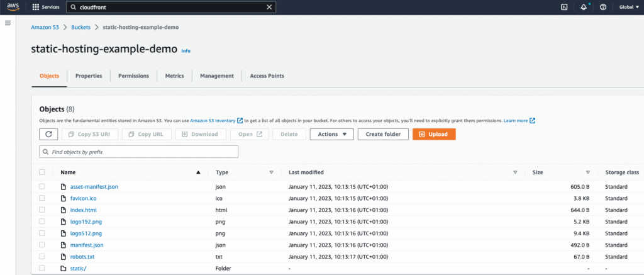Sort by Type column arrow

pos(271,172)
